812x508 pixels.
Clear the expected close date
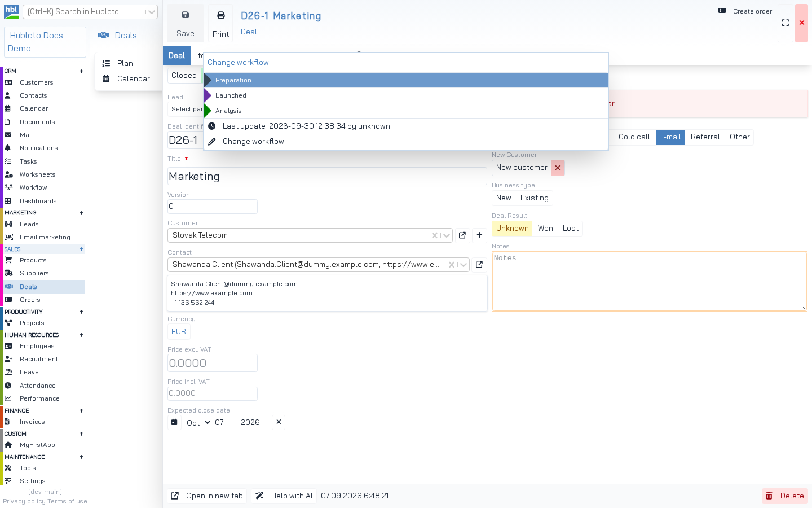pyautogui.click(x=279, y=422)
